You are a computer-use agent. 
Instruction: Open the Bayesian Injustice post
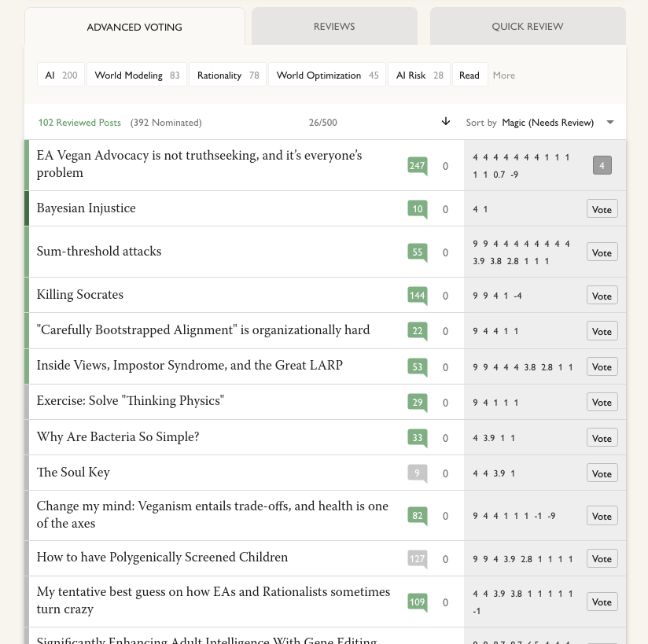pyautogui.click(x=86, y=208)
